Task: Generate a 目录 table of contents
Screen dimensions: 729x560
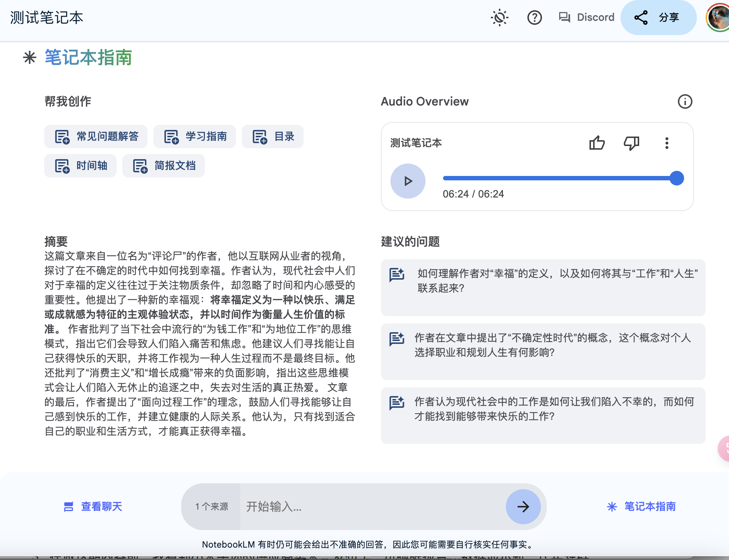Action: tap(272, 137)
